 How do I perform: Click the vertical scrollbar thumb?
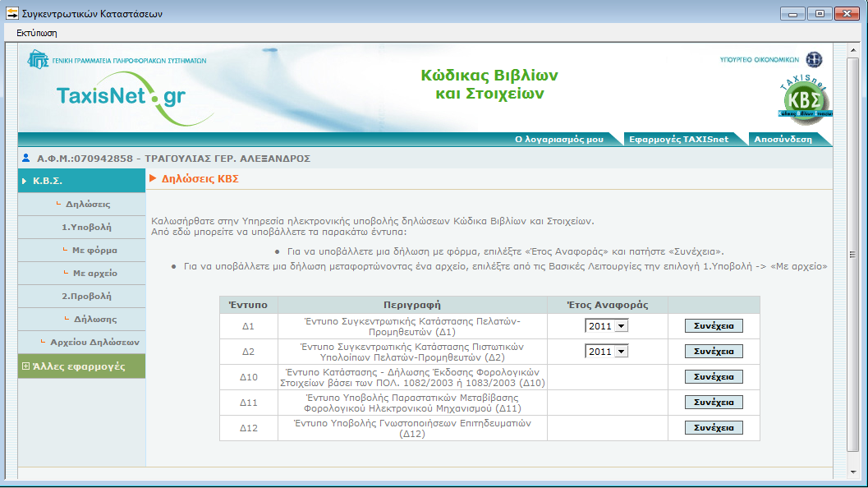(853, 255)
